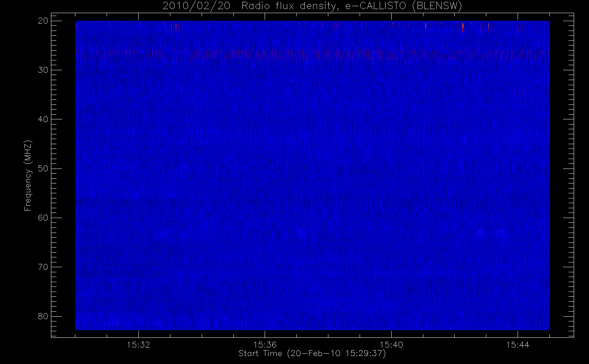
Task: Click the 15:32 time tick label
Action: [x=138, y=344]
